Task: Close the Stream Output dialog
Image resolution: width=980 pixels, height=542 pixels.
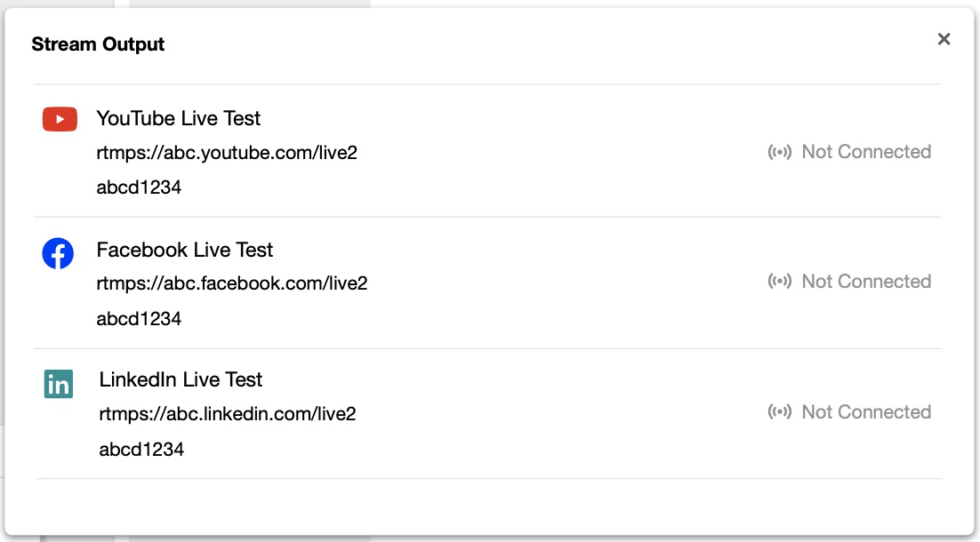Action: click(944, 39)
